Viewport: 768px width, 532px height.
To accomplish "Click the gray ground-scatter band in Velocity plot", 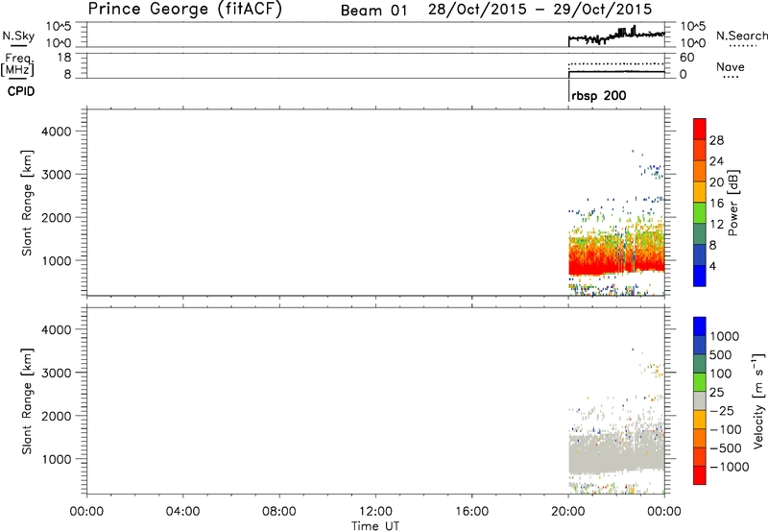I will point(615,455).
